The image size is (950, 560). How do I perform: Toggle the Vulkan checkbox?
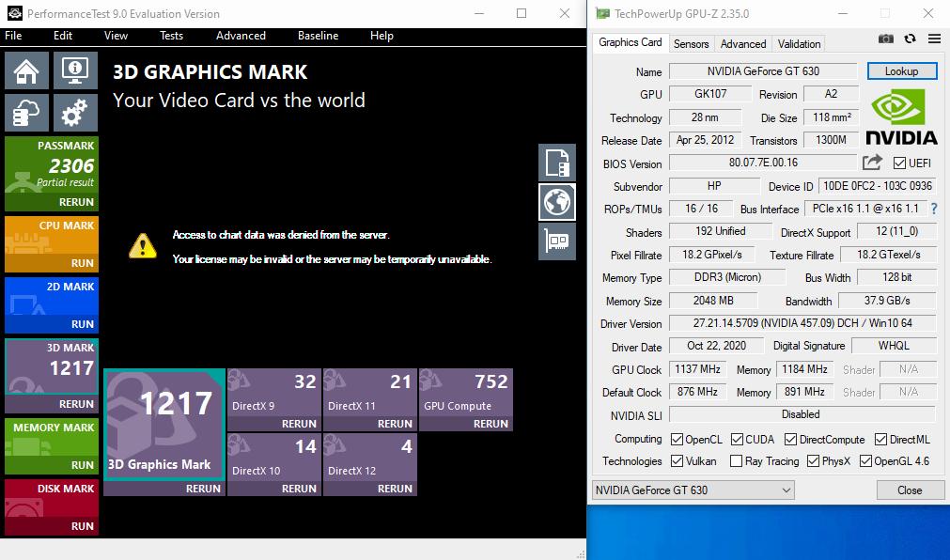pos(677,461)
